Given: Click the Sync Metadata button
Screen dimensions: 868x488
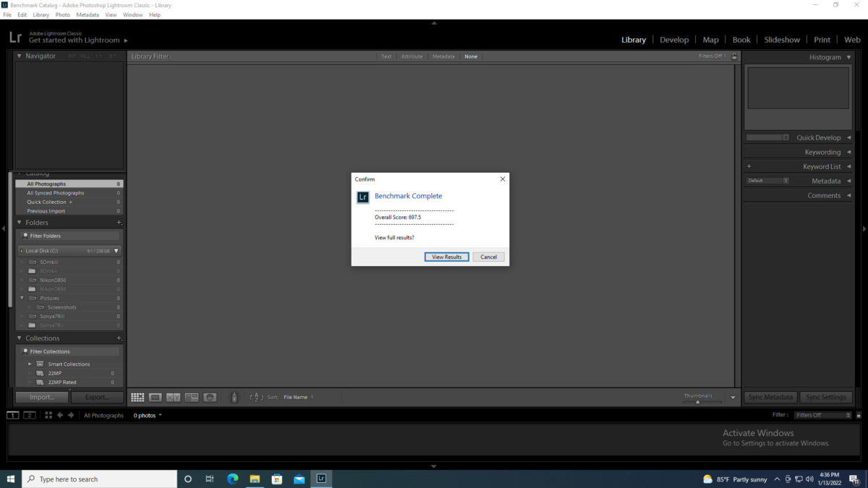Looking at the screenshot, I should 771,397.
